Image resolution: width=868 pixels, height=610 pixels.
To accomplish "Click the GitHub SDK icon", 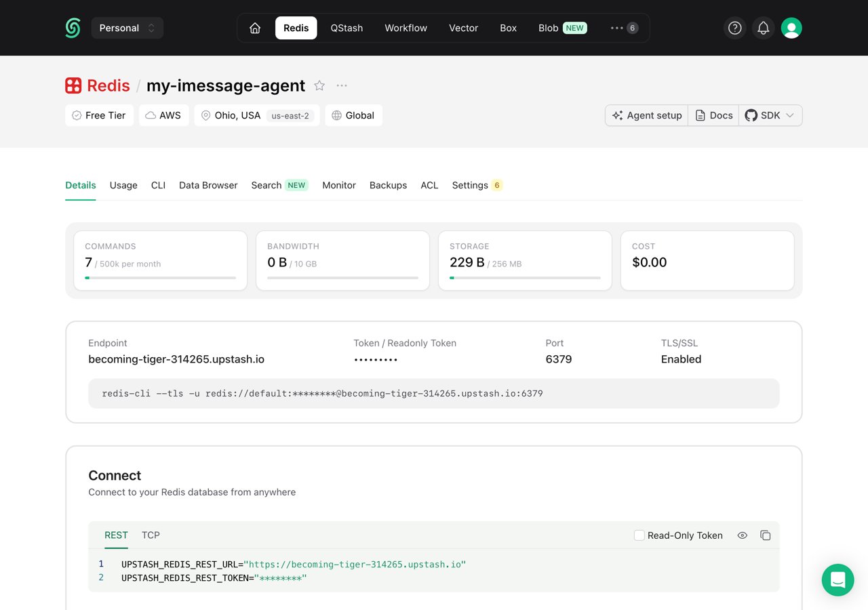I will click(x=751, y=115).
